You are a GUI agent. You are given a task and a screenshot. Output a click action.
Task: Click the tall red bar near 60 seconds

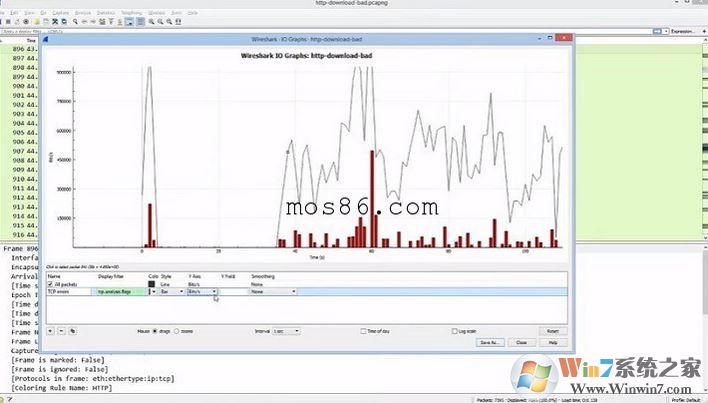(372, 199)
